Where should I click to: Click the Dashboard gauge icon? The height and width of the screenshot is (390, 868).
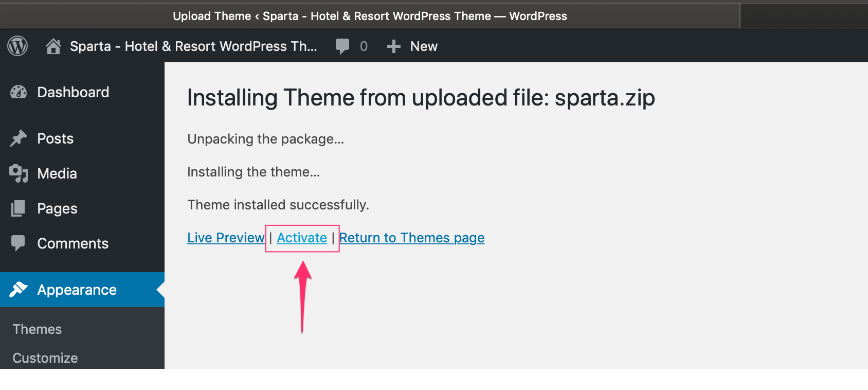coord(19,92)
